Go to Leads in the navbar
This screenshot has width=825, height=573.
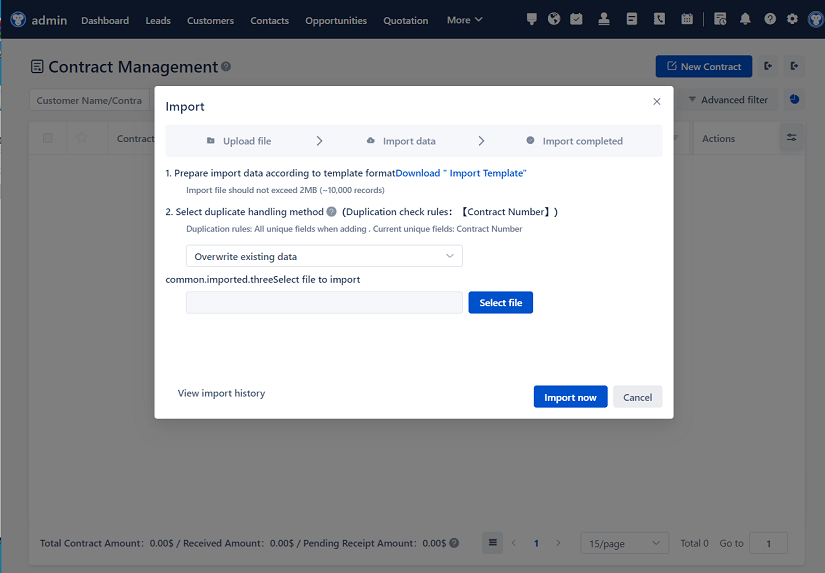[158, 21]
